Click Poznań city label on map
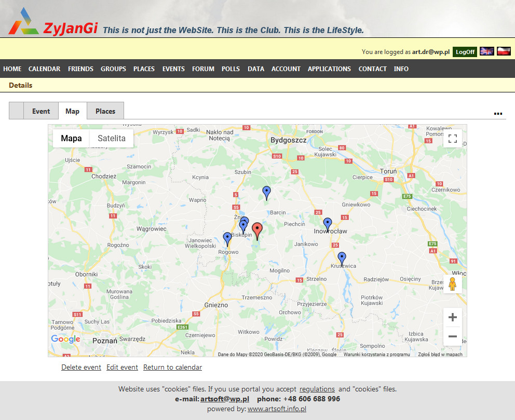This screenshot has height=420, width=515. point(105,341)
